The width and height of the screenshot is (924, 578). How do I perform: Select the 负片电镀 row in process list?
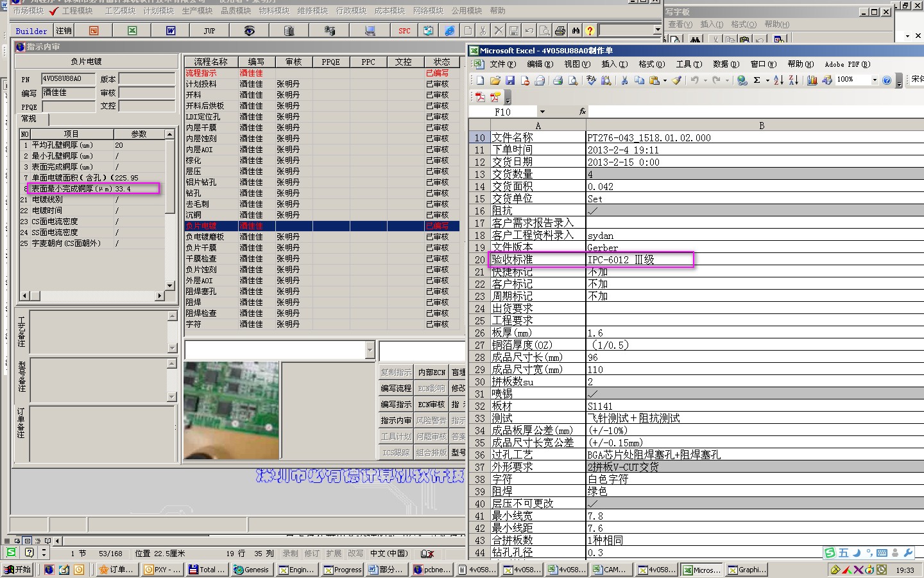(x=322, y=226)
